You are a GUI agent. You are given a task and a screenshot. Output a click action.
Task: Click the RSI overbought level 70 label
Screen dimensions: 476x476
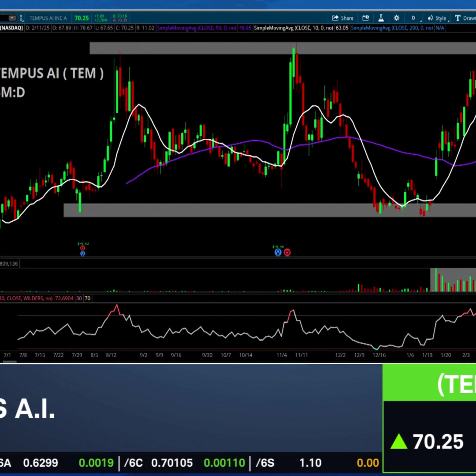click(x=87, y=298)
